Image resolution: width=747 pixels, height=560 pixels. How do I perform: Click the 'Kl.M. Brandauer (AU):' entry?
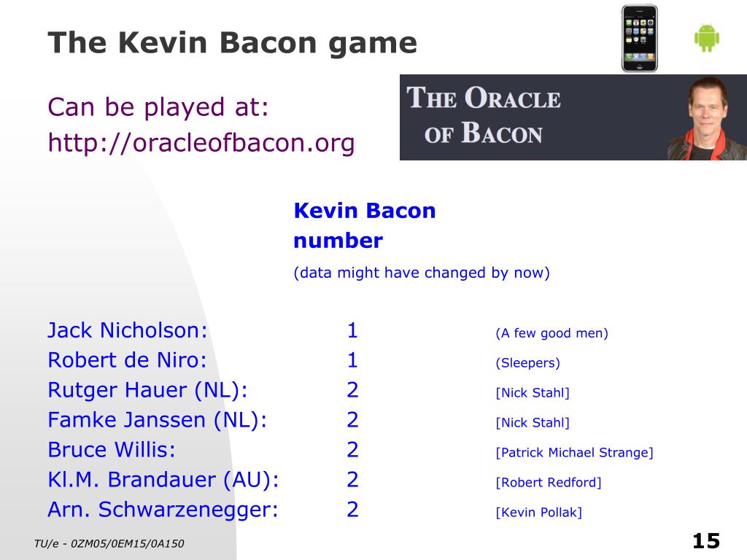[x=163, y=480]
